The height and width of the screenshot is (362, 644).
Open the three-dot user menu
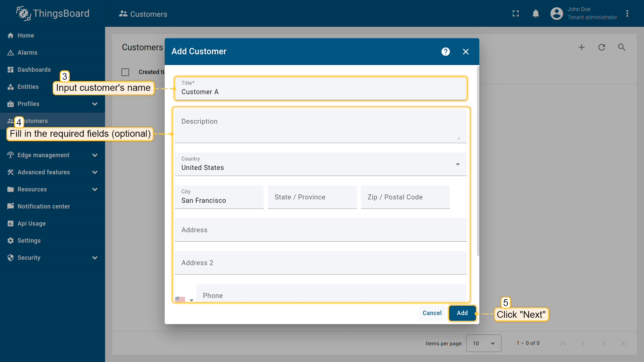click(627, 13)
